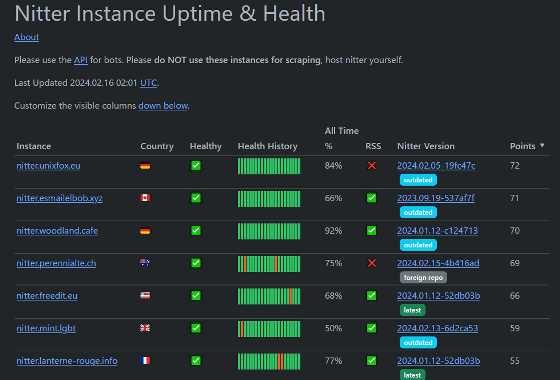Click healthy checkmark for nitter.esmailelbob.xyz

click(x=196, y=198)
